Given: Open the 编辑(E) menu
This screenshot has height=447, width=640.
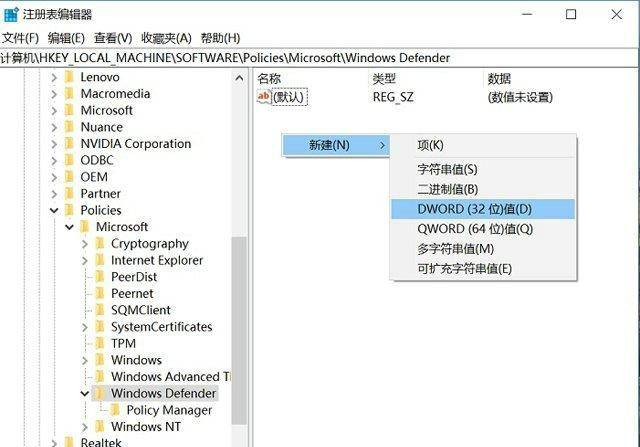Looking at the screenshot, I should coord(66,38).
